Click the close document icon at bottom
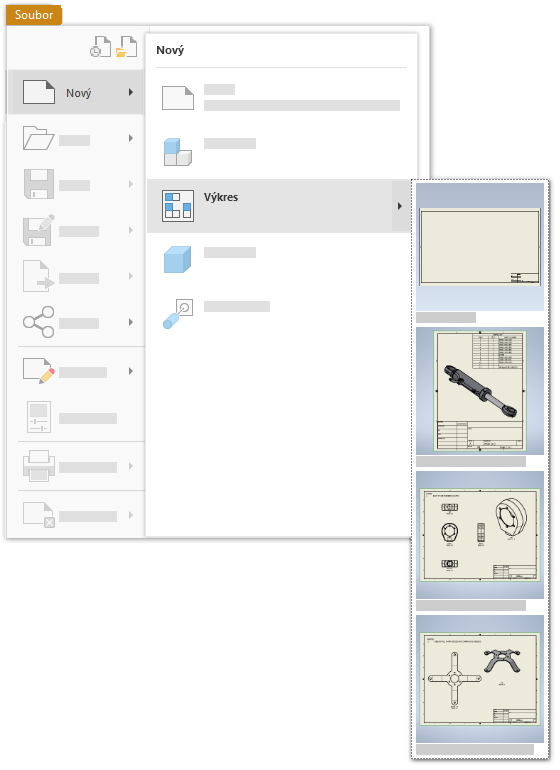The image size is (560, 770). [x=38, y=514]
